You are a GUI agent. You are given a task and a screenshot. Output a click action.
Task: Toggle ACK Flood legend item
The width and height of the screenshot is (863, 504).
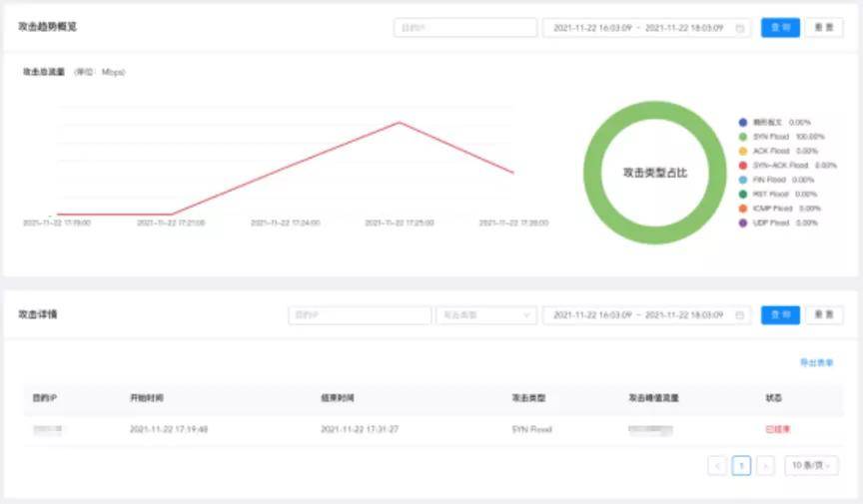coord(771,151)
